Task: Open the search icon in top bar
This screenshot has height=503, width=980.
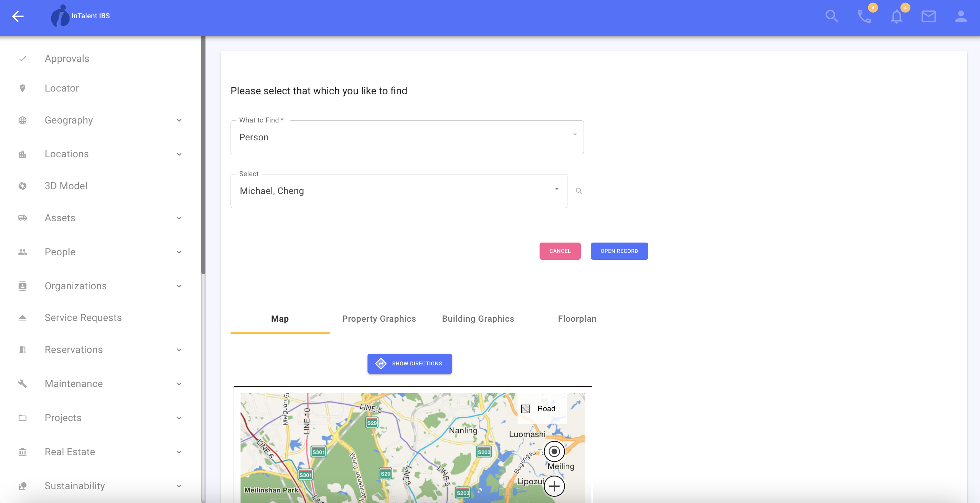Action: [832, 16]
